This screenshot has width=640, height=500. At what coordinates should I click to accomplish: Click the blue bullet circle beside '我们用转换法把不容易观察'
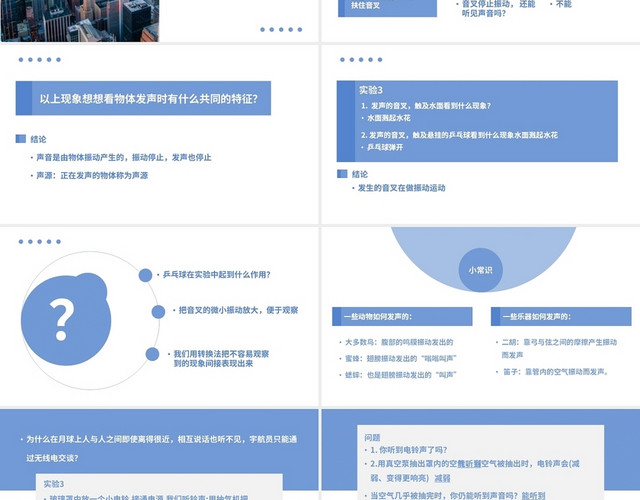point(152,354)
